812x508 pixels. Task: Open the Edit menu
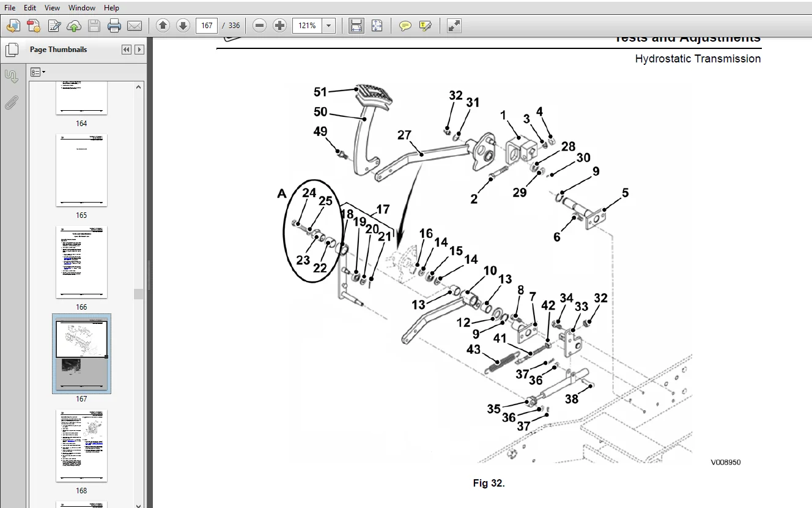30,8
